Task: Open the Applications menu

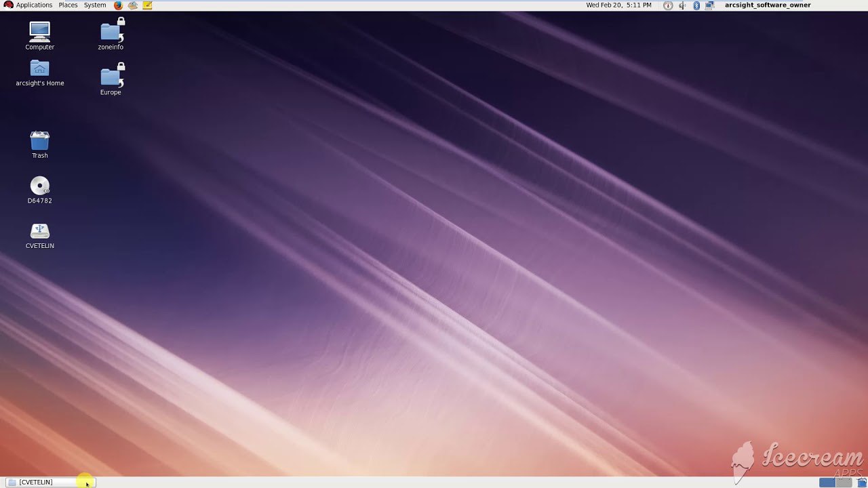Action: (x=28, y=5)
